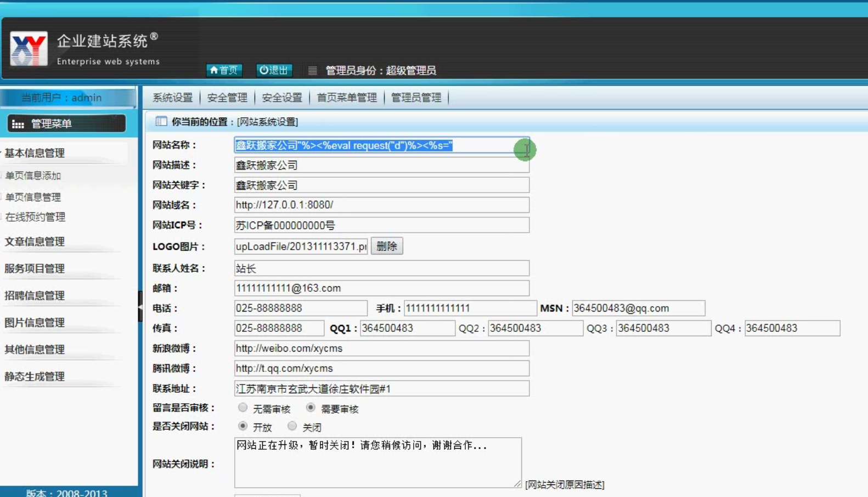The height and width of the screenshot is (497, 868).
Task: Click the XY enterprise logo
Action: 29,49
